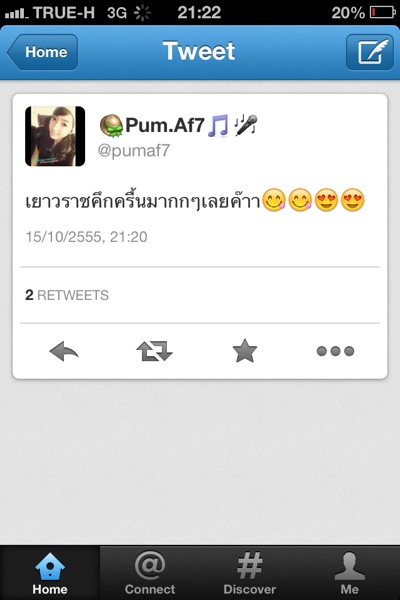The width and height of the screenshot is (400, 600).
Task: Open Pum.Af7's profile picture
Action: 55,136
